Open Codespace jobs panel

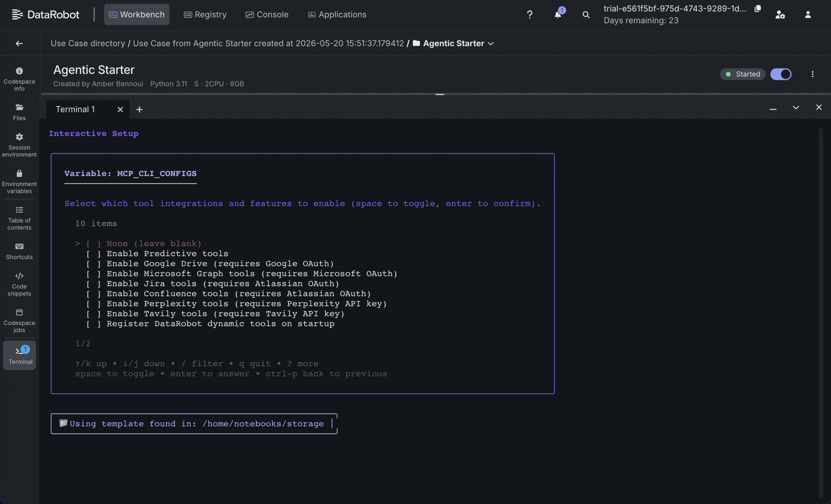[19, 321]
